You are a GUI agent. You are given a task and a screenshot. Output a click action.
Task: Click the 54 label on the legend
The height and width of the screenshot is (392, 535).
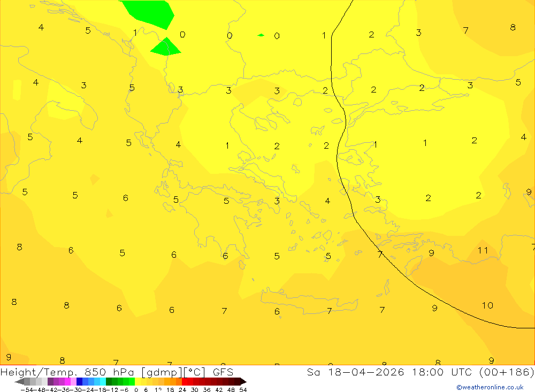(x=243, y=390)
